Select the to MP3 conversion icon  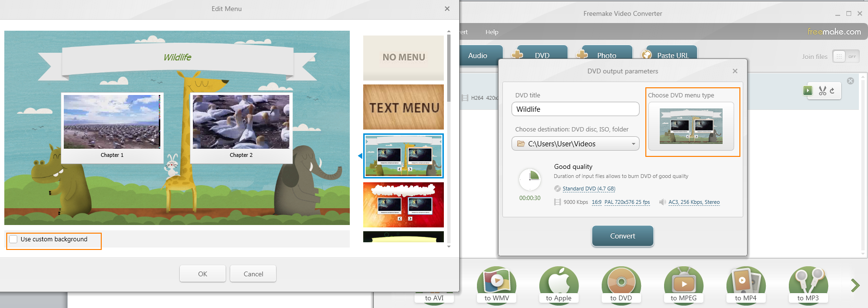tap(808, 283)
